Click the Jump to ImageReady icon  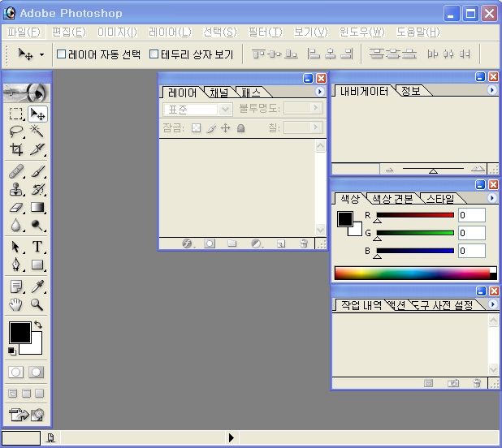[x=27, y=416]
